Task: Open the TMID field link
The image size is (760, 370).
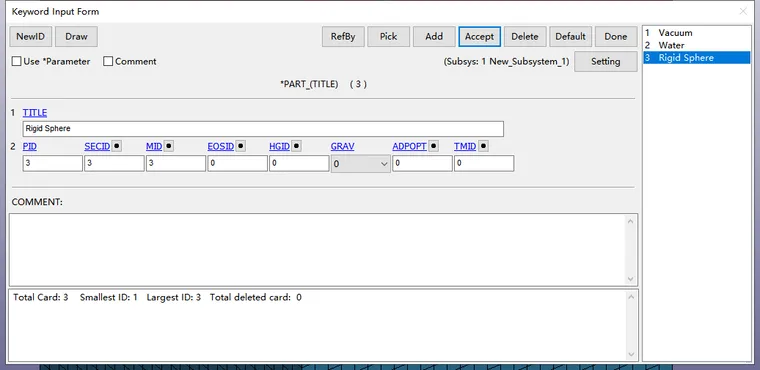Action: [x=465, y=146]
